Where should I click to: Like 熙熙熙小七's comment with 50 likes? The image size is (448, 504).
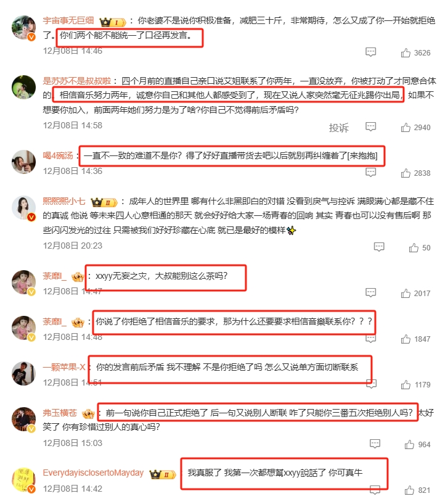[413, 248]
